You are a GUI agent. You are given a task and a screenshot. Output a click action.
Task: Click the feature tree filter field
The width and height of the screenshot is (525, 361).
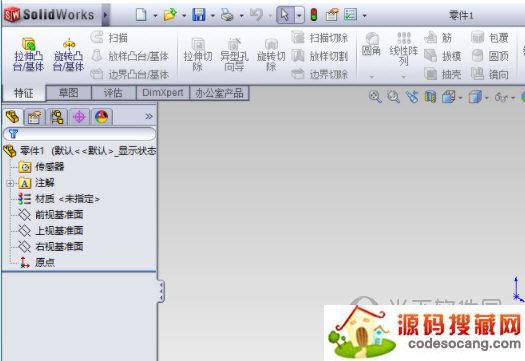click(80, 134)
